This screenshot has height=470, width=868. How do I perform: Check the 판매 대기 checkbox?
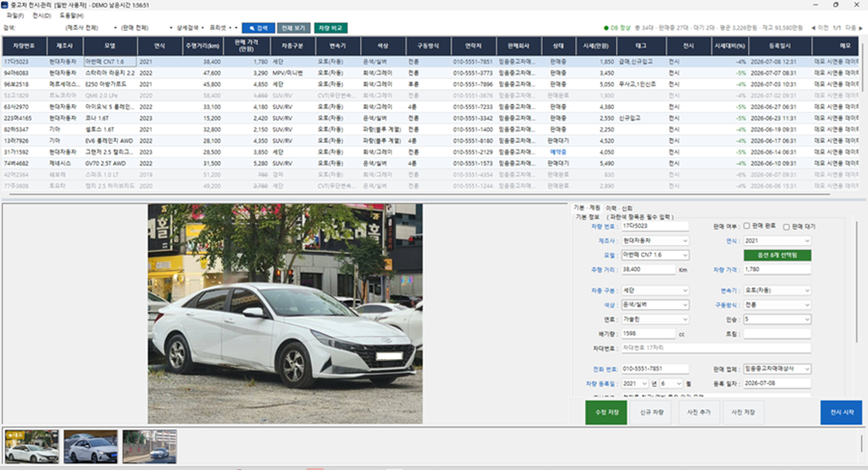(x=786, y=227)
